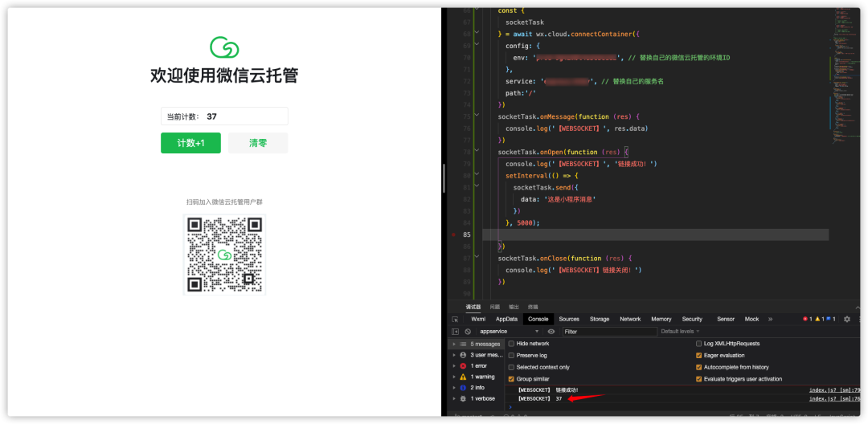The width and height of the screenshot is (868, 424).
Task: Open the Storage tab
Action: 600,319
